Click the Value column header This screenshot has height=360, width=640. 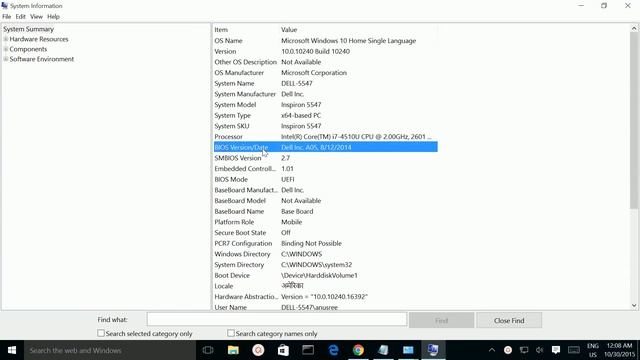358,30
